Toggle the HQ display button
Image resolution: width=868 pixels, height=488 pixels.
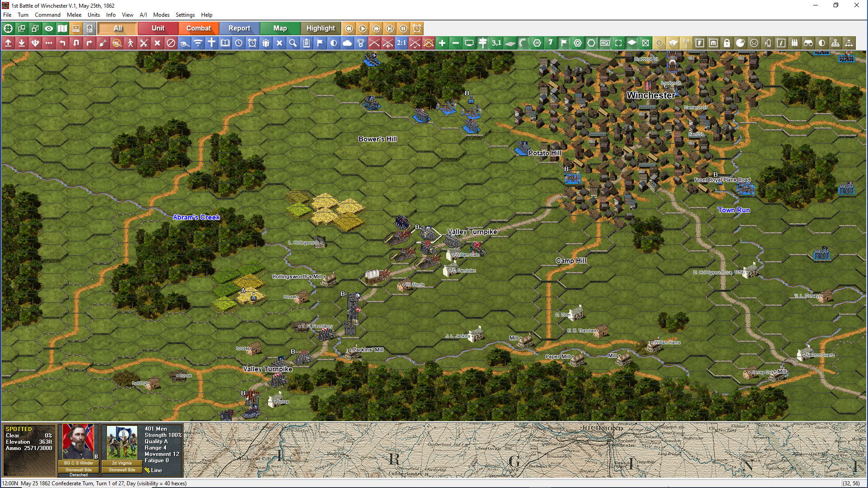tap(605, 43)
